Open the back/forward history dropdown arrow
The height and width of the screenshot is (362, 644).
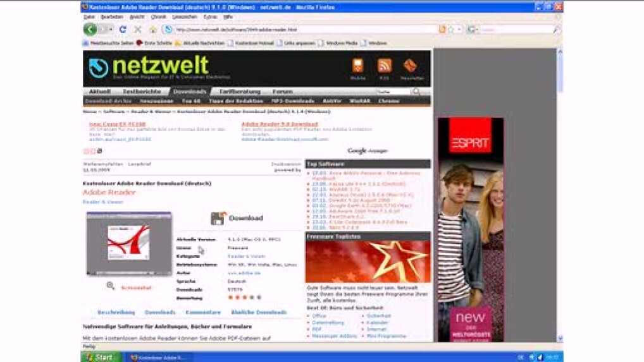(x=111, y=30)
